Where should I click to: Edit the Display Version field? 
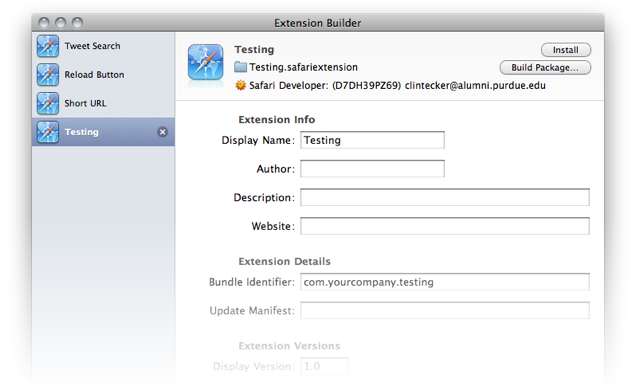tap(324, 366)
